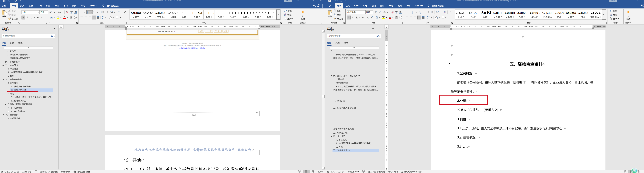Sort paragraphs (A-Z) in right Word window
Screen dimensions: 644x173
pyautogui.click(x=445, y=12)
